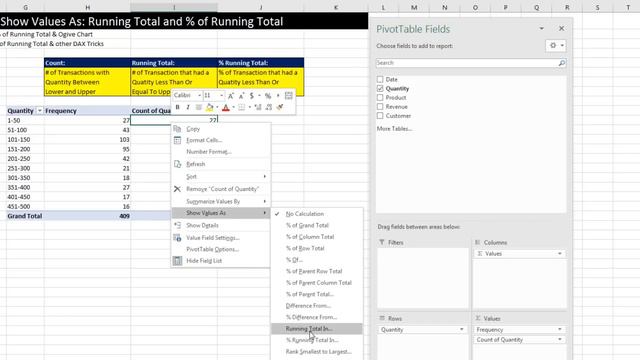Open Values dropdown in the Columns area
This screenshot has height=360, width=640.
[560, 253]
